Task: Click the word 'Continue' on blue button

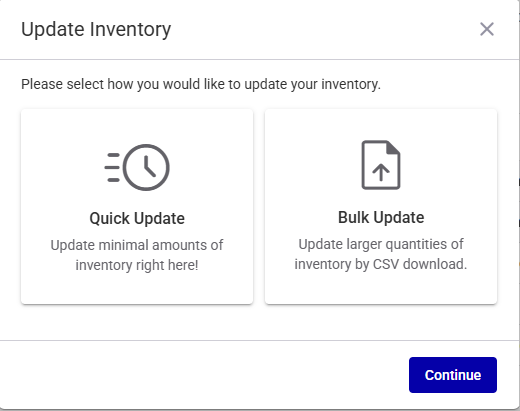Action: pyautogui.click(x=453, y=375)
